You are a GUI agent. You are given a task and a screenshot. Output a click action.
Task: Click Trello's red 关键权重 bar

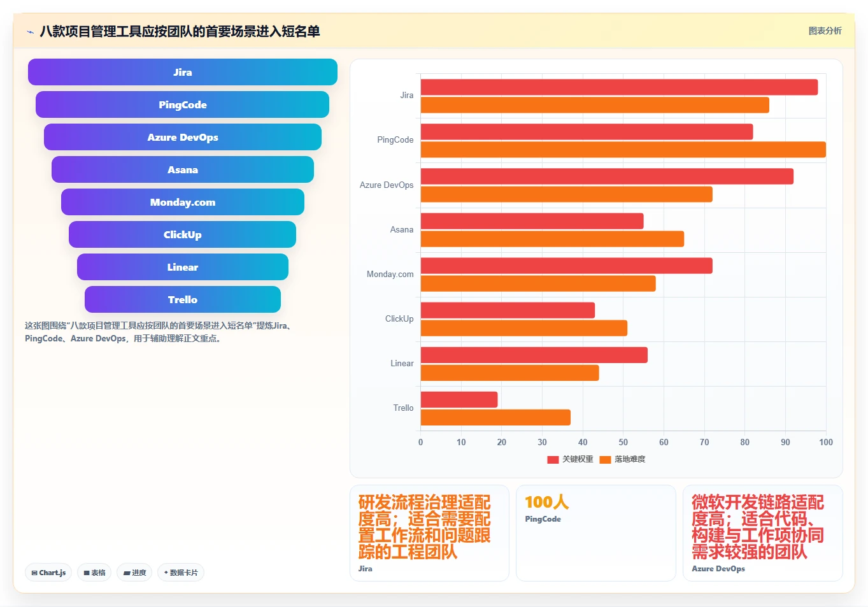(459, 400)
